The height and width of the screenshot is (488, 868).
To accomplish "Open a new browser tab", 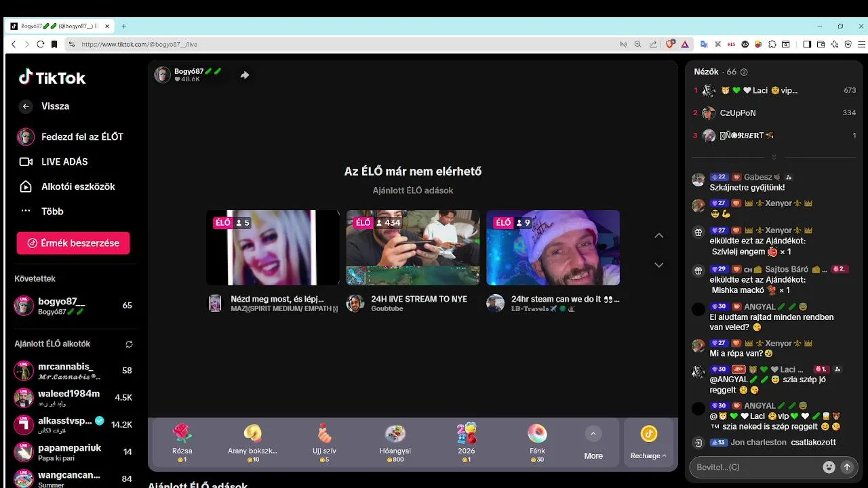I will [x=123, y=26].
